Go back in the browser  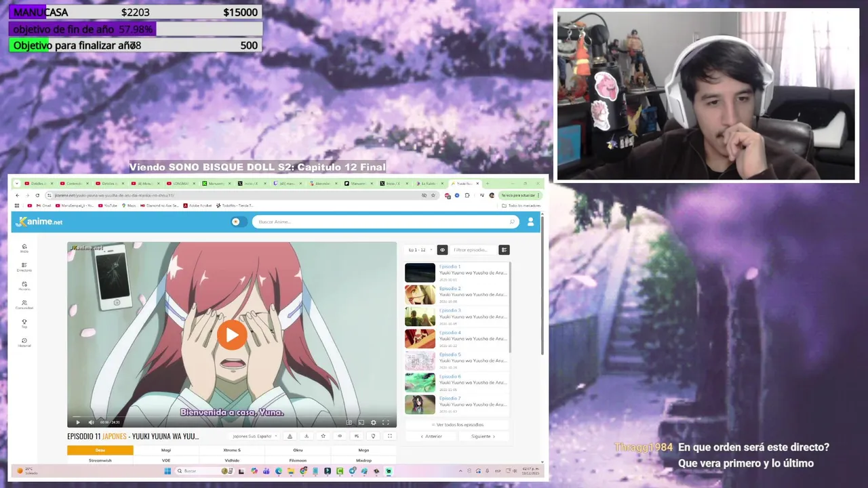coord(18,195)
